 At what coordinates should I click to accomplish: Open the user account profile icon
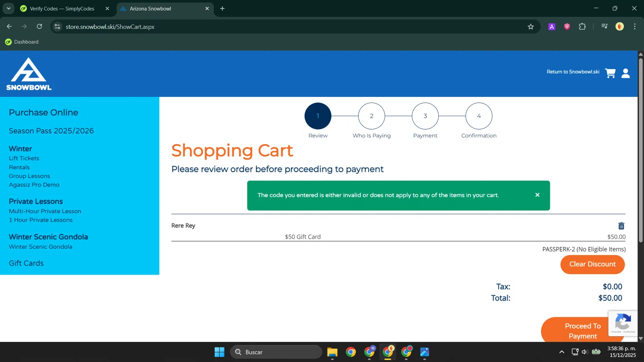coord(626,73)
